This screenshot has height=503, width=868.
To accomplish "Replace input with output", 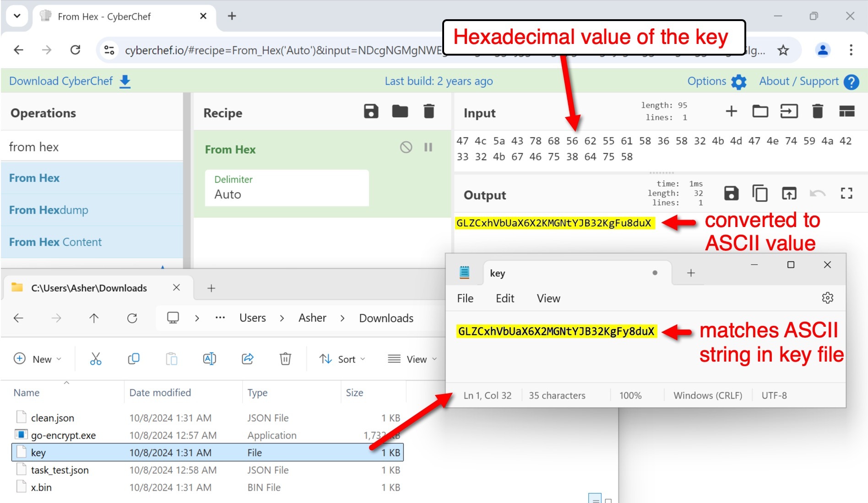I will click(789, 194).
